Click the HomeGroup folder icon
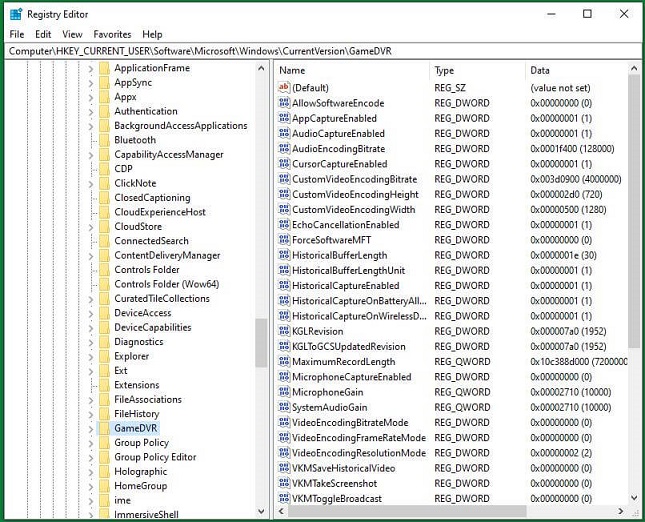This screenshot has height=522, width=645. point(104,486)
